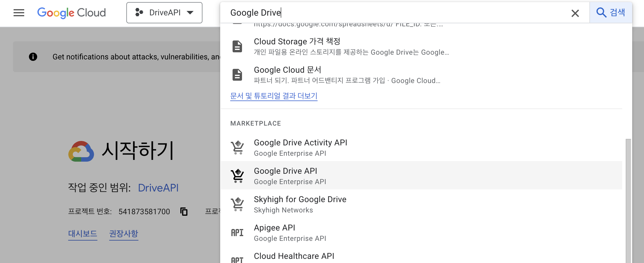Focus the Google Drive search input
The width and height of the screenshot is (644, 263).
click(x=395, y=13)
